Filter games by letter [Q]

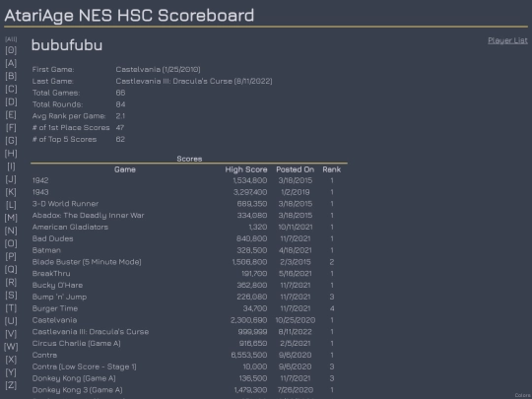coord(11,269)
